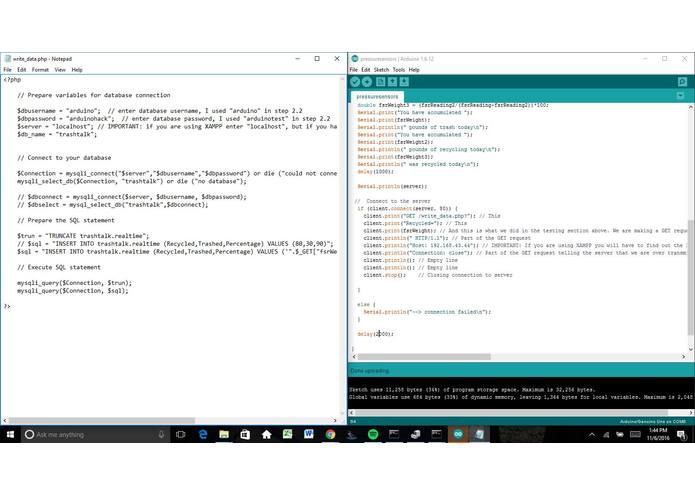Image resolution: width=695 pixels, height=494 pixels.
Task: Launch Microsoft Edge from the taskbar
Action: pyautogui.click(x=203, y=435)
